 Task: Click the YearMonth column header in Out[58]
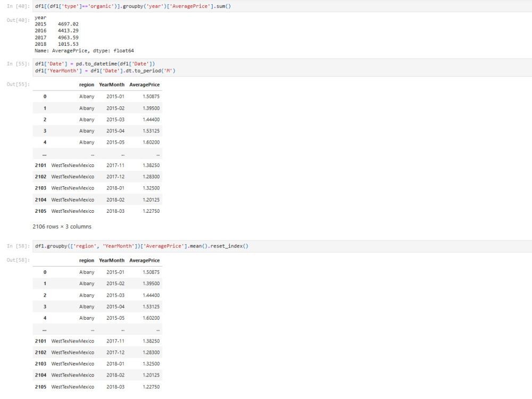coord(112,261)
